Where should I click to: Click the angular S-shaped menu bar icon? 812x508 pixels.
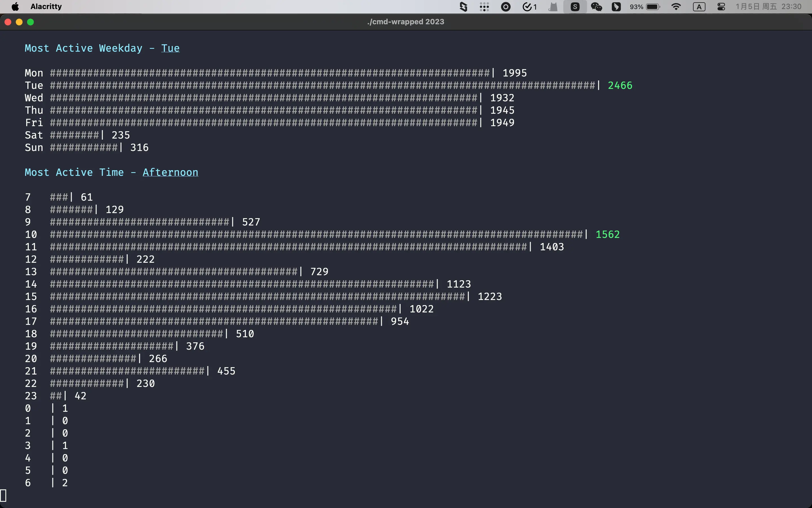coord(464,7)
